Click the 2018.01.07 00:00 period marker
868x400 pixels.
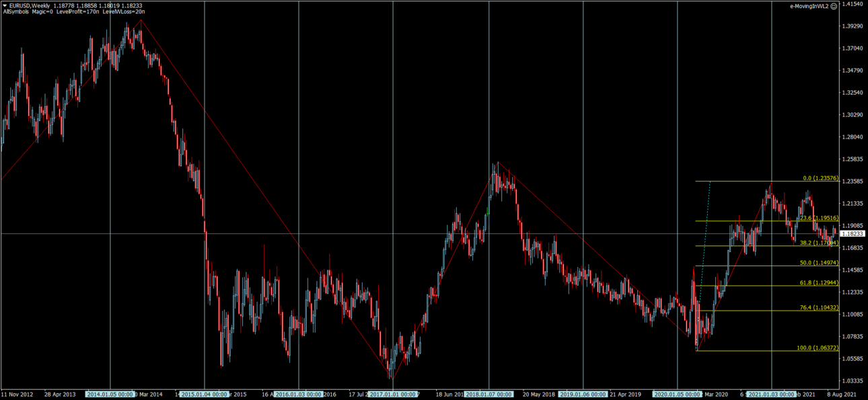coord(489,394)
